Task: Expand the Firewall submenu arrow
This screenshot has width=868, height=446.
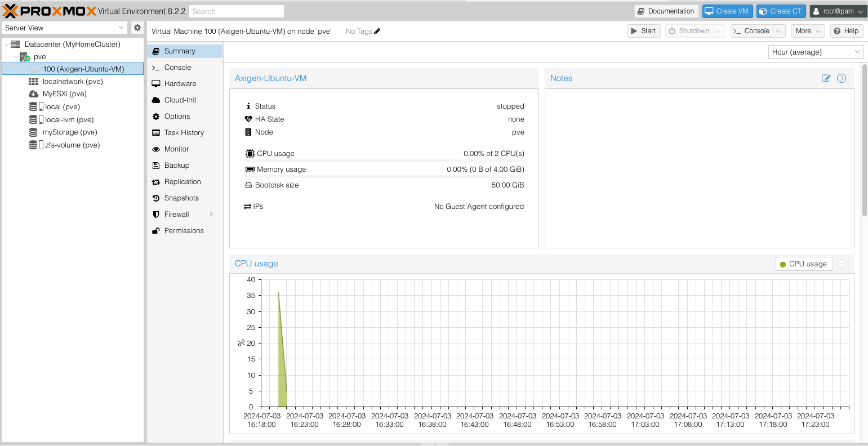Action: tap(212, 215)
